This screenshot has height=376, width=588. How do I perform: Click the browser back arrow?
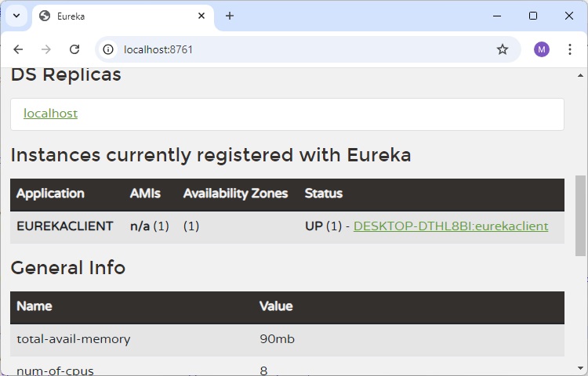(18, 49)
